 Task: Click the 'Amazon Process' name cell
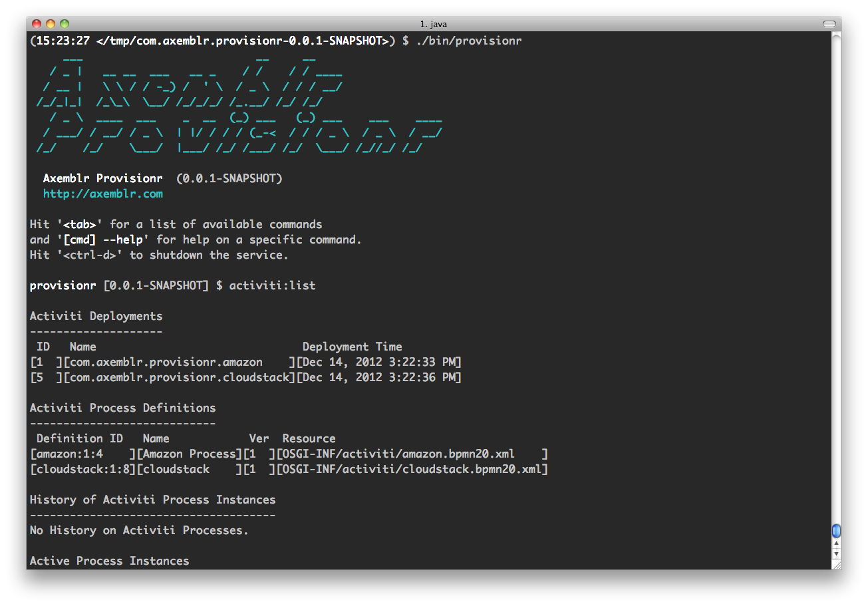(190, 454)
